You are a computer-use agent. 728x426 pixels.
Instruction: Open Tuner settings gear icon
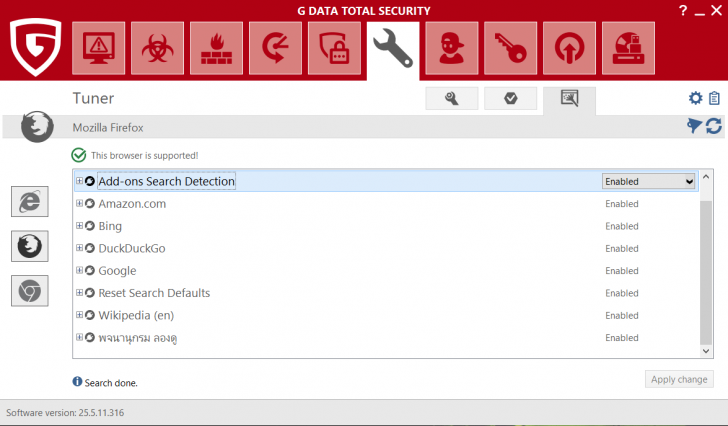click(x=696, y=98)
